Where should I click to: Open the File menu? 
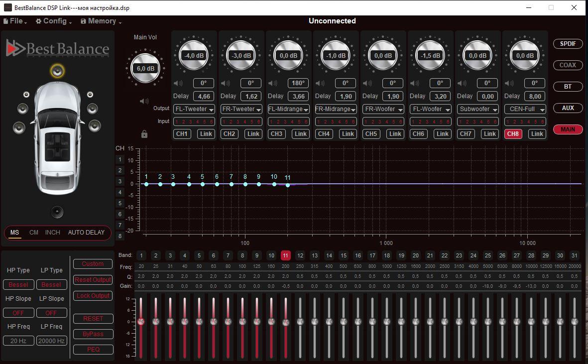tap(15, 21)
